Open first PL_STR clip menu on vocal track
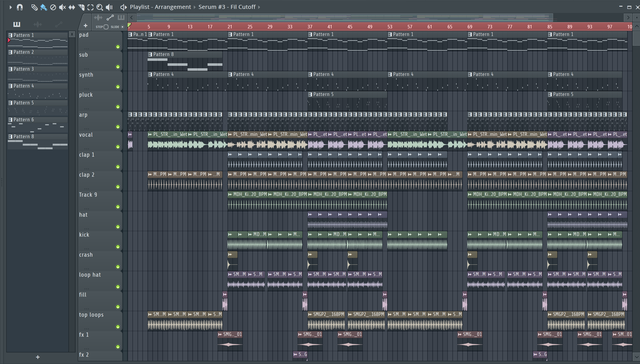Image resolution: width=640 pixels, height=364 pixels. click(150, 134)
